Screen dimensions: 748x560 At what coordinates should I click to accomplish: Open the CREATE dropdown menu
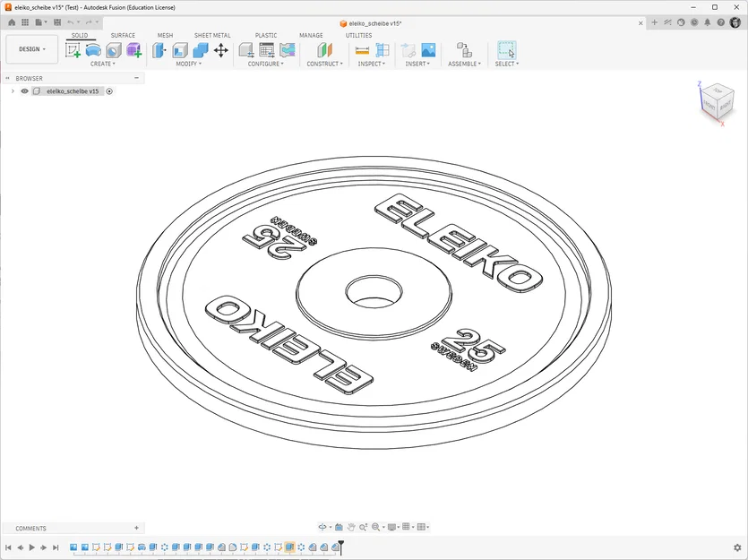102,64
